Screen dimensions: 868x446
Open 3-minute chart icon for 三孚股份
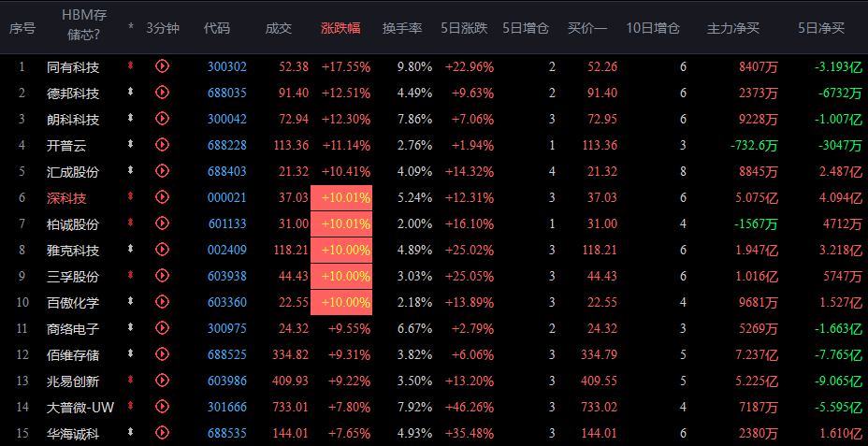click(x=162, y=276)
